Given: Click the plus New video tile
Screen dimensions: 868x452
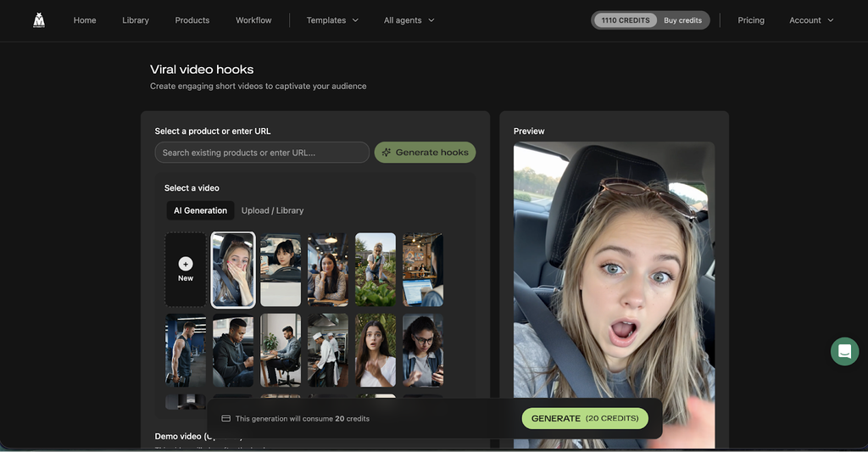Looking at the screenshot, I should pos(186,270).
